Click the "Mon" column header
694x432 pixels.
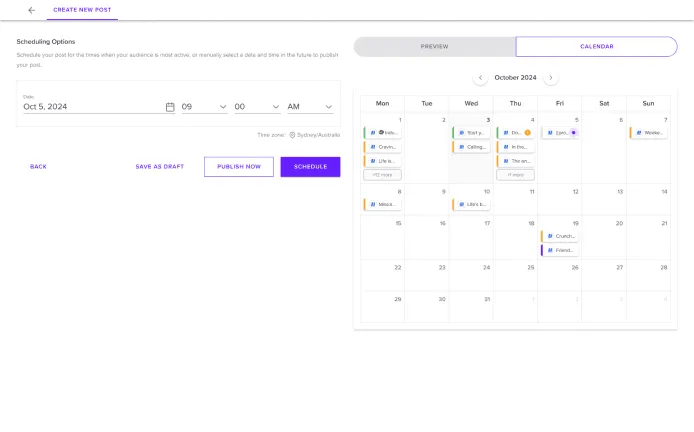point(382,104)
